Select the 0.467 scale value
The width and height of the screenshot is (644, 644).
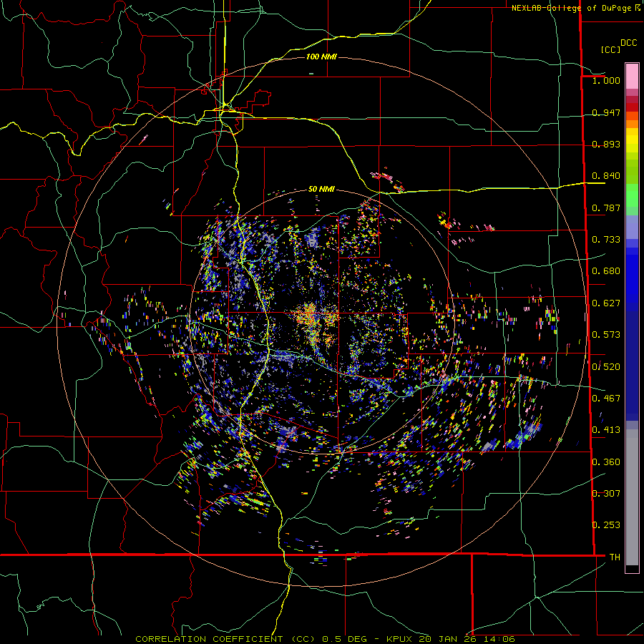[606, 399]
